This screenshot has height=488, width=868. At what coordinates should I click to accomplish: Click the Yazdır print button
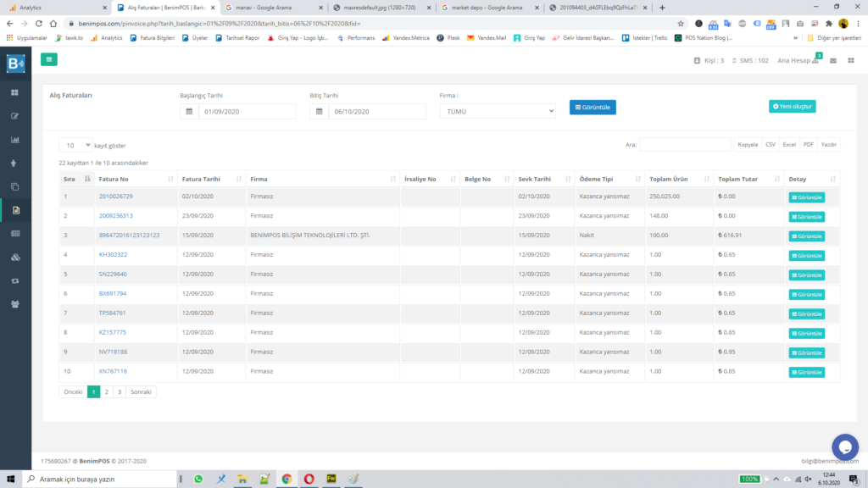tap(829, 144)
